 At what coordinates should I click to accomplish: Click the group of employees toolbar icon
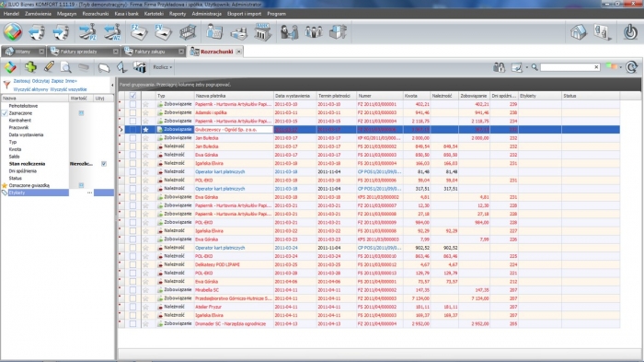[314, 32]
